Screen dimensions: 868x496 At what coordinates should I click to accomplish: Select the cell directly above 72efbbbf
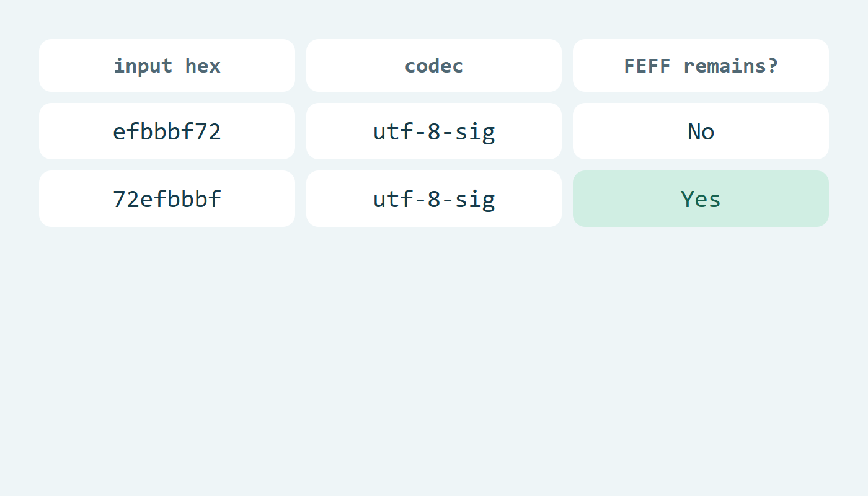click(x=167, y=131)
